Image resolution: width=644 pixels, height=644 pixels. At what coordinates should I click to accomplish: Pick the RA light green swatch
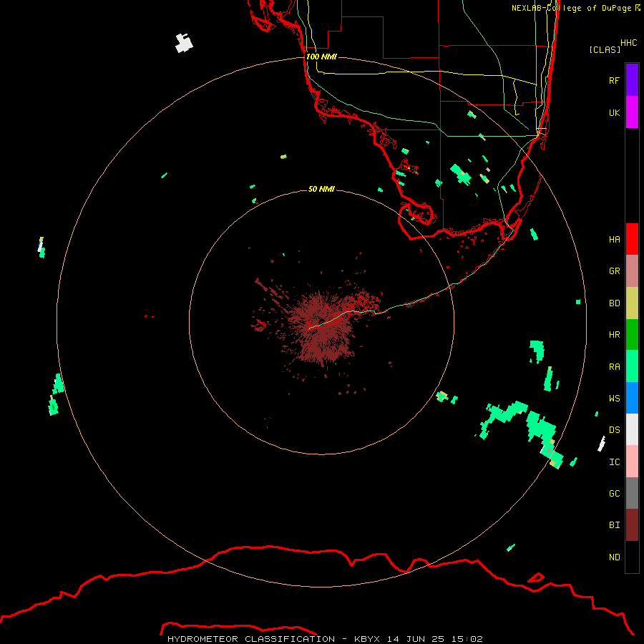pos(632,366)
